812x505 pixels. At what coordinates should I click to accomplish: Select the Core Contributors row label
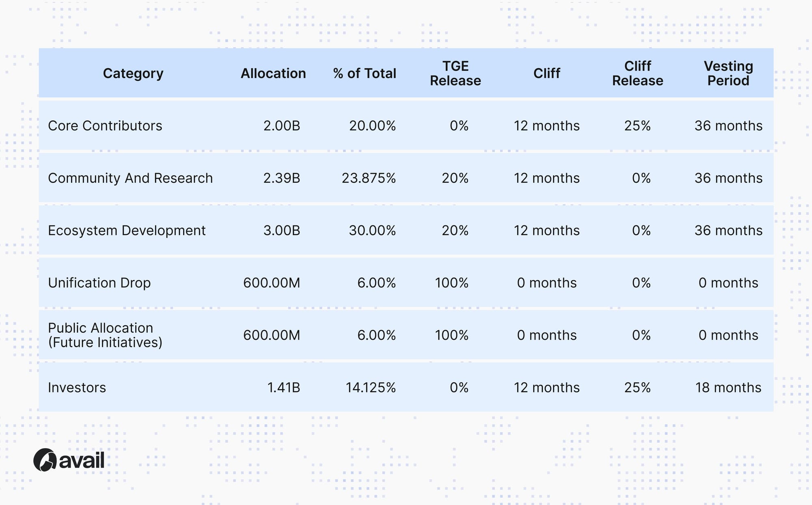(105, 126)
